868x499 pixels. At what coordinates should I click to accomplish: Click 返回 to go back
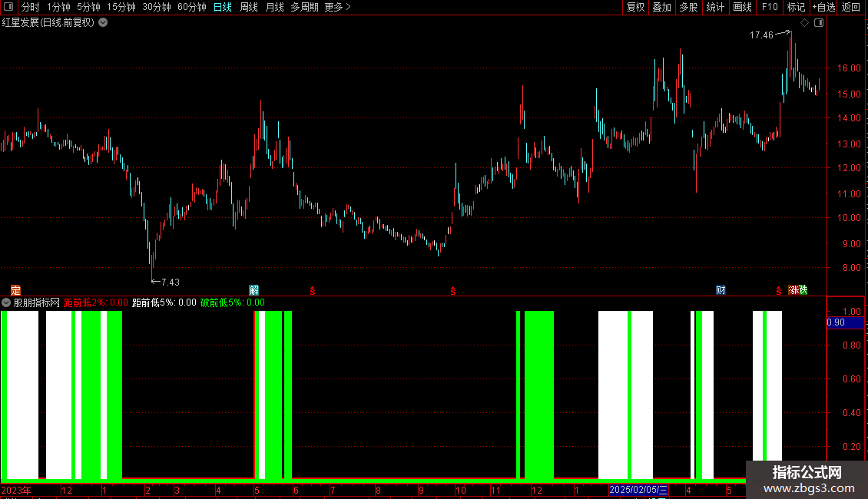pyautogui.click(x=851, y=7)
